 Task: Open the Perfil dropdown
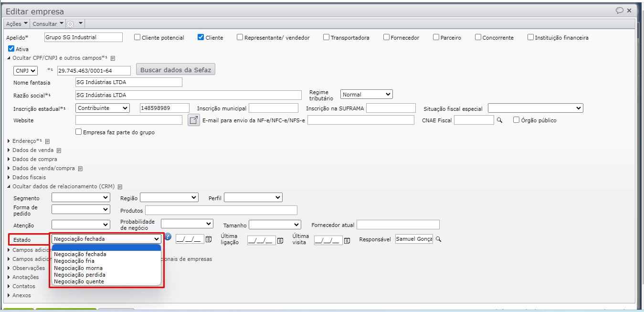(253, 197)
